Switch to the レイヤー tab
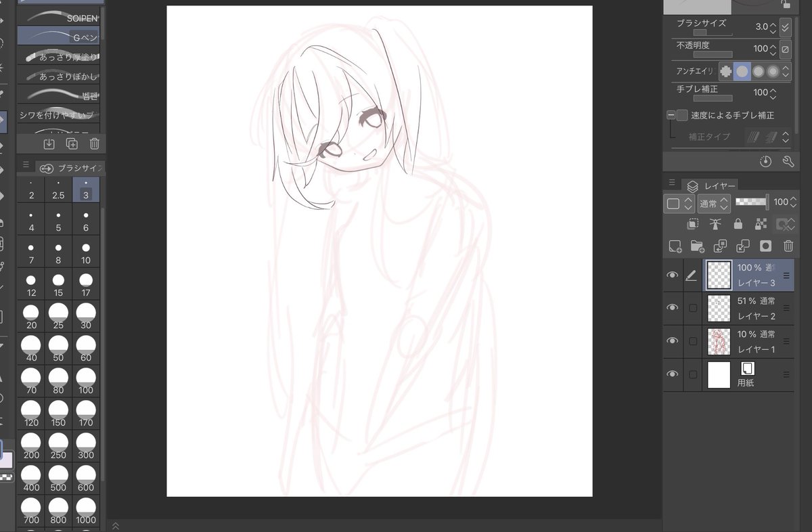Viewport: 812px width, 532px height. 708,185
